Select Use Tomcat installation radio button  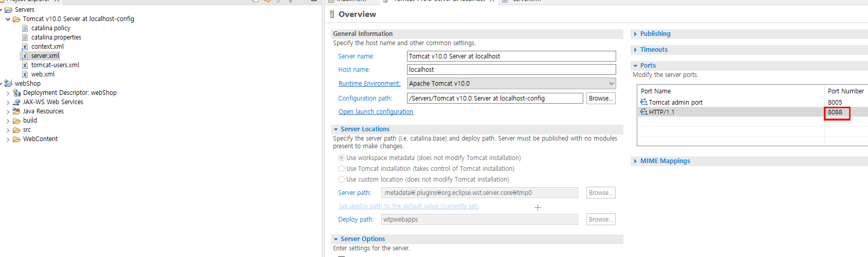(341, 169)
